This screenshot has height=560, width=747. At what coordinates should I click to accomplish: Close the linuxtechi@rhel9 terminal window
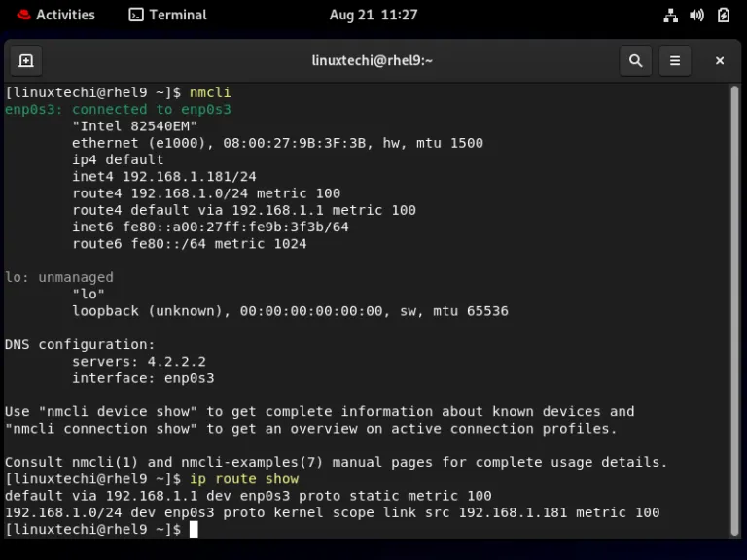(x=720, y=61)
